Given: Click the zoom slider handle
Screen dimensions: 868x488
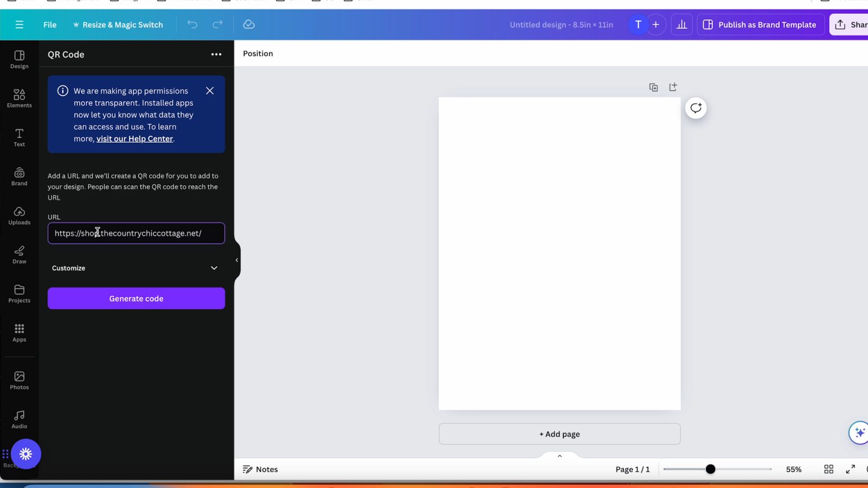Looking at the screenshot, I should (710, 469).
